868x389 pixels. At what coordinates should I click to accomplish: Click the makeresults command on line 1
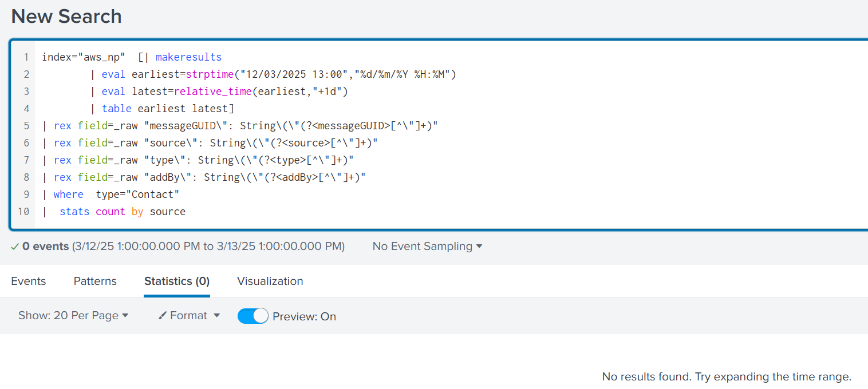tap(188, 57)
